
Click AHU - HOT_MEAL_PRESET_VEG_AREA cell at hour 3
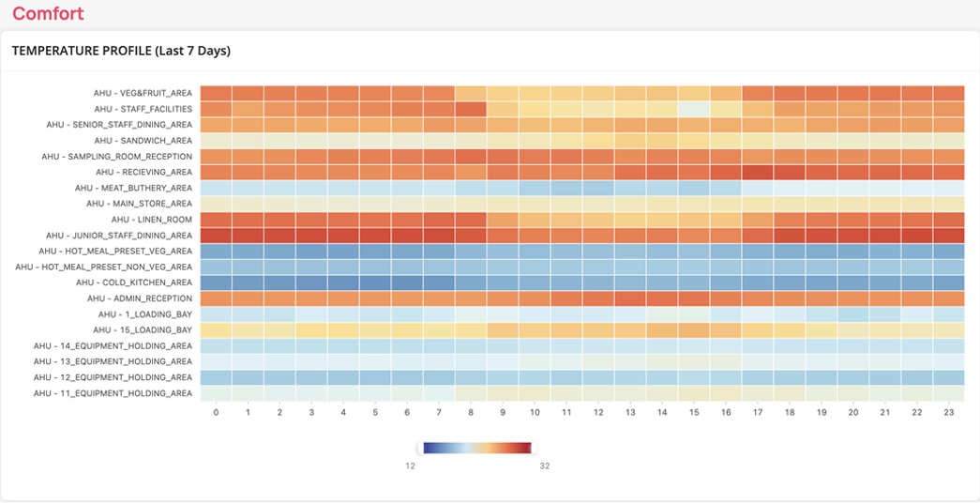[x=312, y=252]
